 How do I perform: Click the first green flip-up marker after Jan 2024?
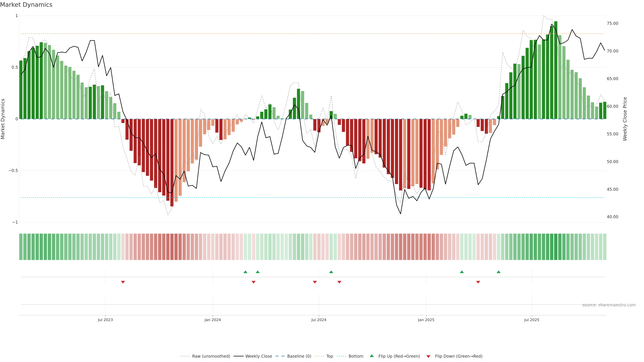[245, 272]
